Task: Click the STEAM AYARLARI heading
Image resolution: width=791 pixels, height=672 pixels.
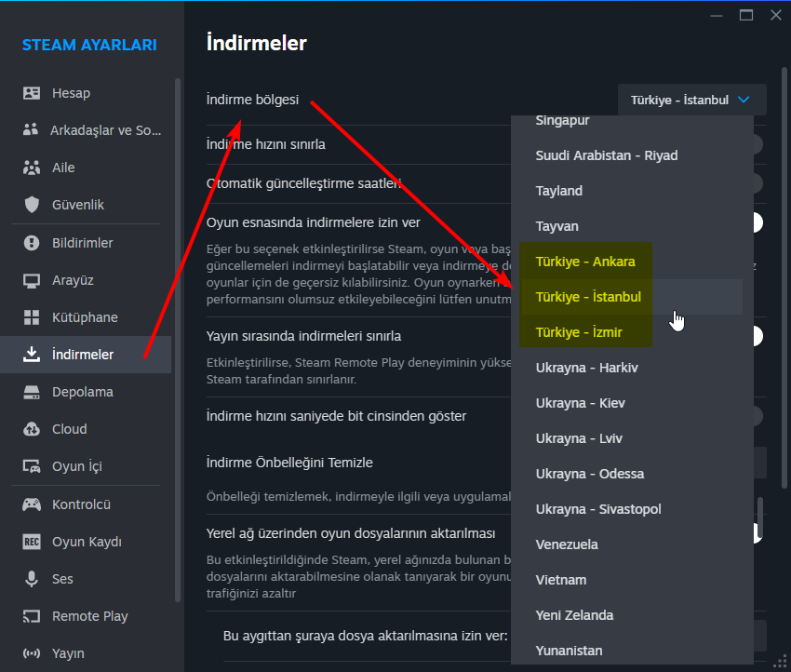Action: click(89, 45)
